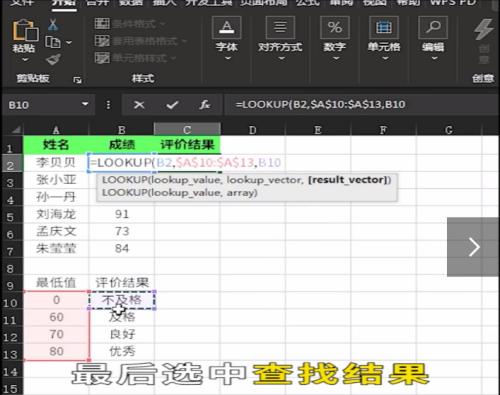Select column D header
The image size is (500, 395).
tap(252, 130)
